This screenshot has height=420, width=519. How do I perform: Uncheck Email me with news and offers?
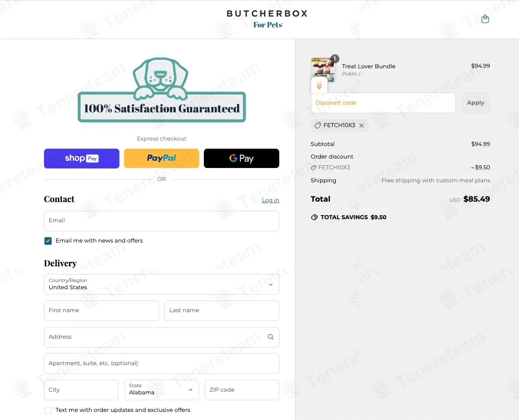click(x=48, y=241)
